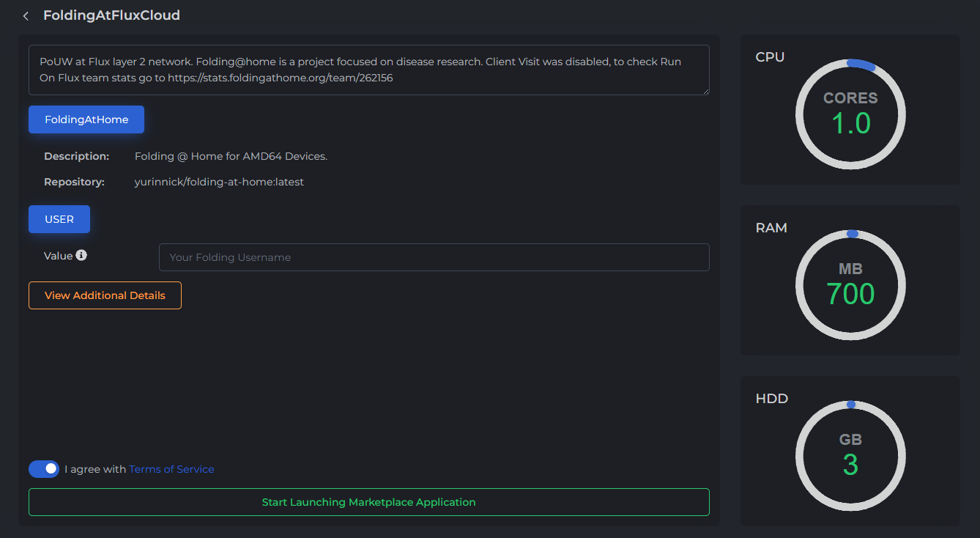Image resolution: width=980 pixels, height=538 pixels.
Task: Click the 3 GB value in HDD
Action: [x=850, y=465]
